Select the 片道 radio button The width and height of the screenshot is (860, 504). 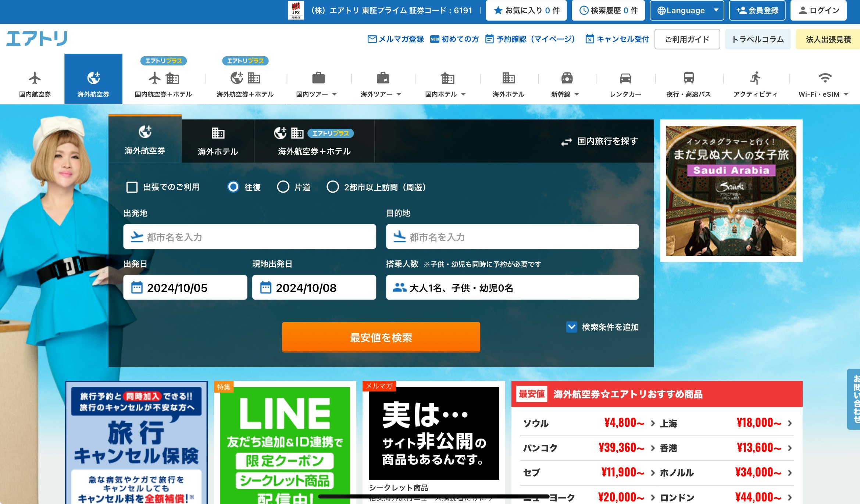click(x=283, y=187)
